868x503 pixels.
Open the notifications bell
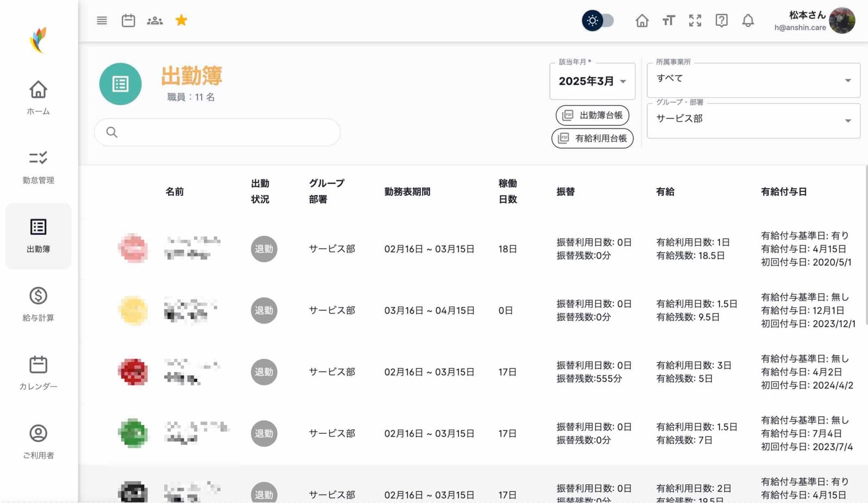point(748,21)
